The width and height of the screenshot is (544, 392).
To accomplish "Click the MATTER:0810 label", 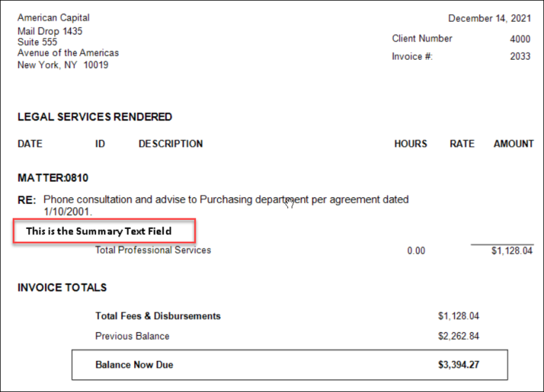I will [53, 178].
